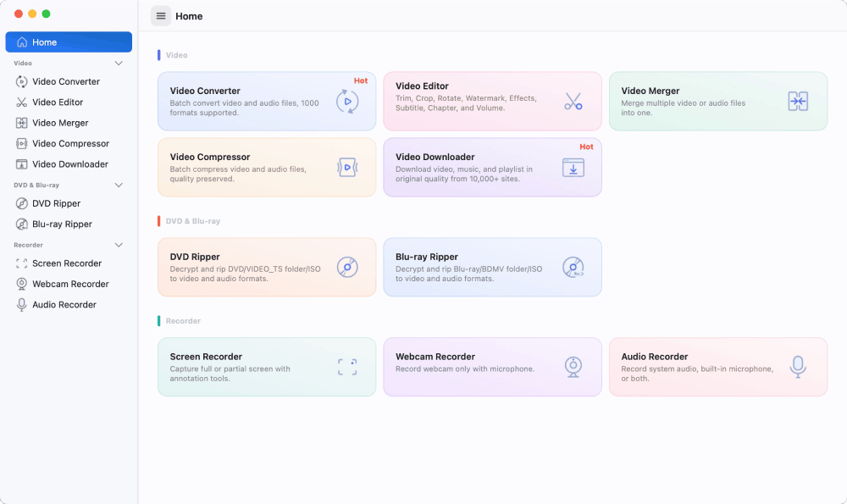Select Home in the sidebar
Viewport: 847px width, 504px height.
[x=69, y=42]
